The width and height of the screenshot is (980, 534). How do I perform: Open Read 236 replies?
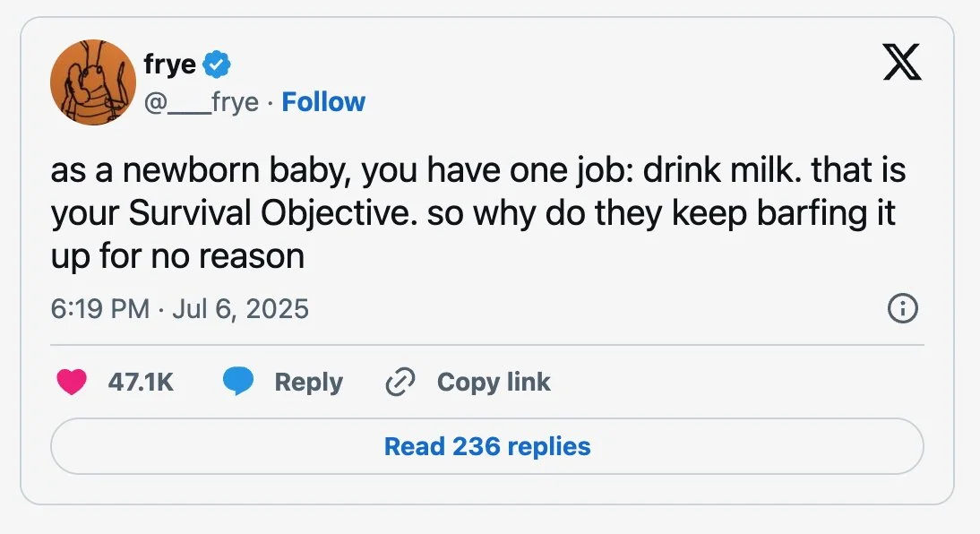[487, 446]
